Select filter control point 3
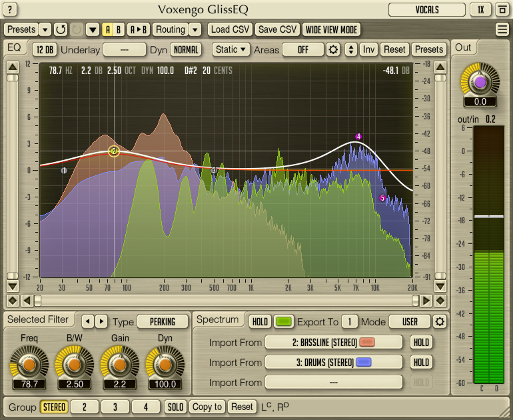This screenshot has width=513, height=420. point(214,170)
